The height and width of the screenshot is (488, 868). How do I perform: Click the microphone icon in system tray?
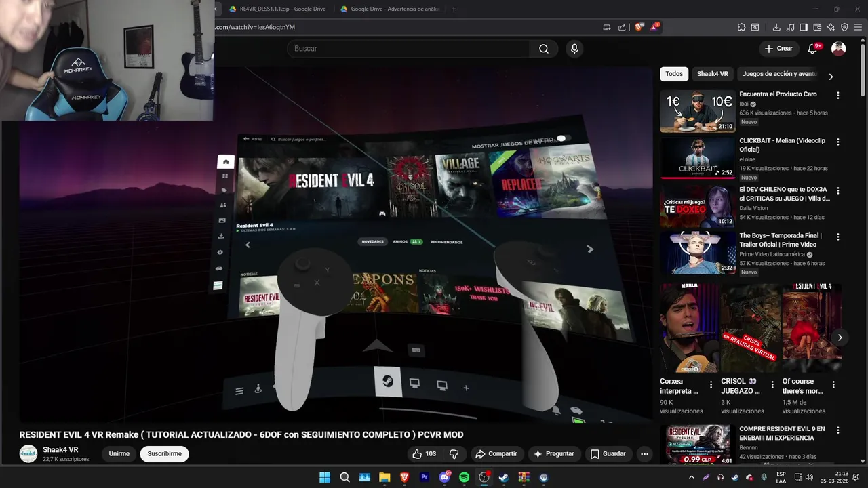764,477
